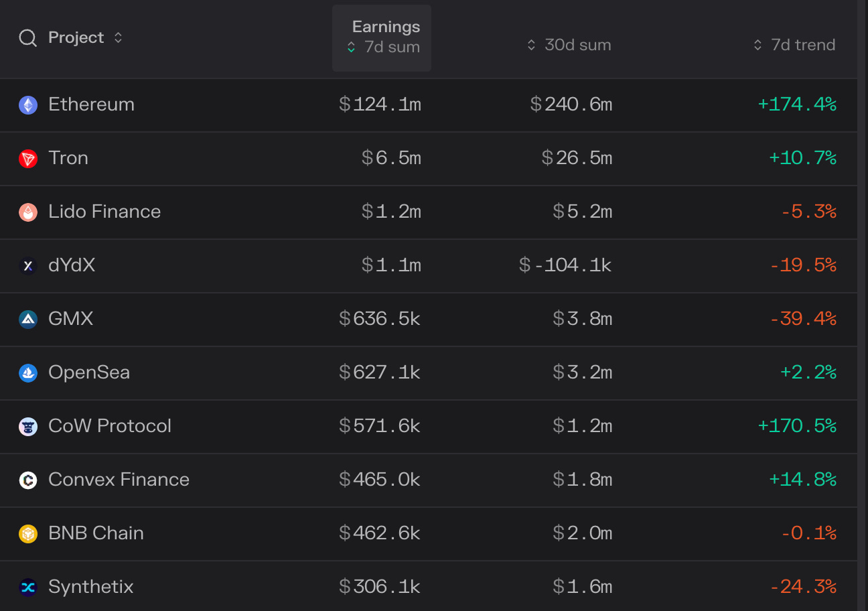This screenshot has width=868, height=611.
Task: Click the Ethereum project logo icon
Action: tap(27, 105)
